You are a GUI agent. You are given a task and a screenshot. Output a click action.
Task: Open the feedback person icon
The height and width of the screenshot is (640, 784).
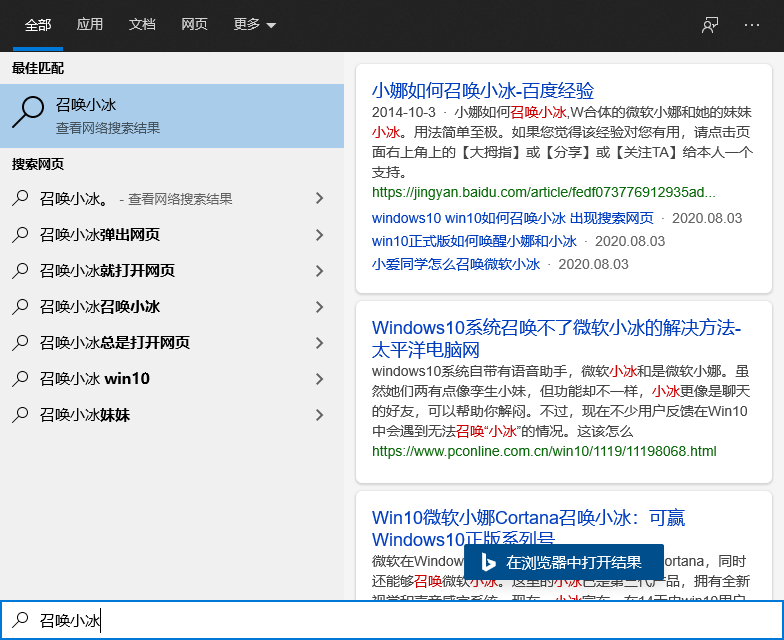pyautogui.click(x=710, y=25)
